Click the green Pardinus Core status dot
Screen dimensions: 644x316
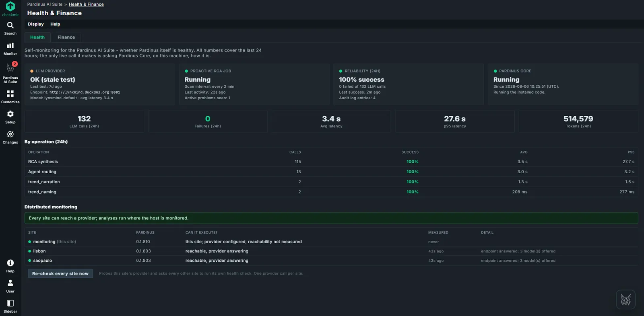(x=495, y=71)
